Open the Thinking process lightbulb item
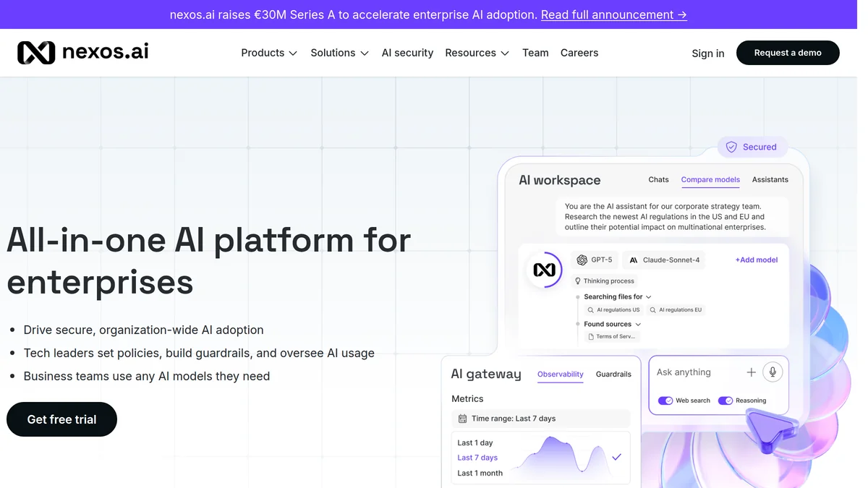The image size is (868, 488). 605,281
